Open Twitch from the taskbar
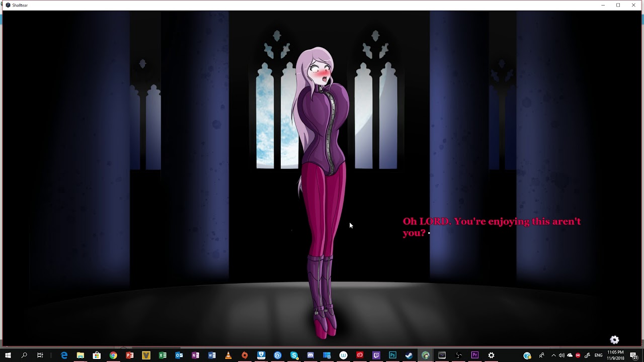Viewport: 644px width, 362px height. click(376, 355)
